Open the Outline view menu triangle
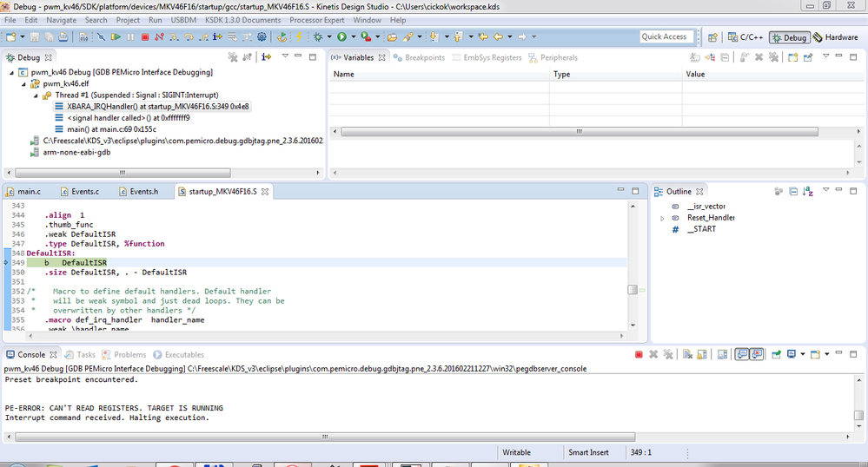868x467 pixels. (x=826, y=190)
